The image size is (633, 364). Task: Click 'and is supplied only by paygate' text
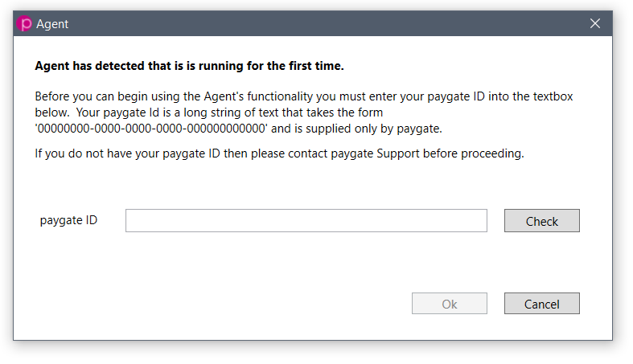pos(356,129)
